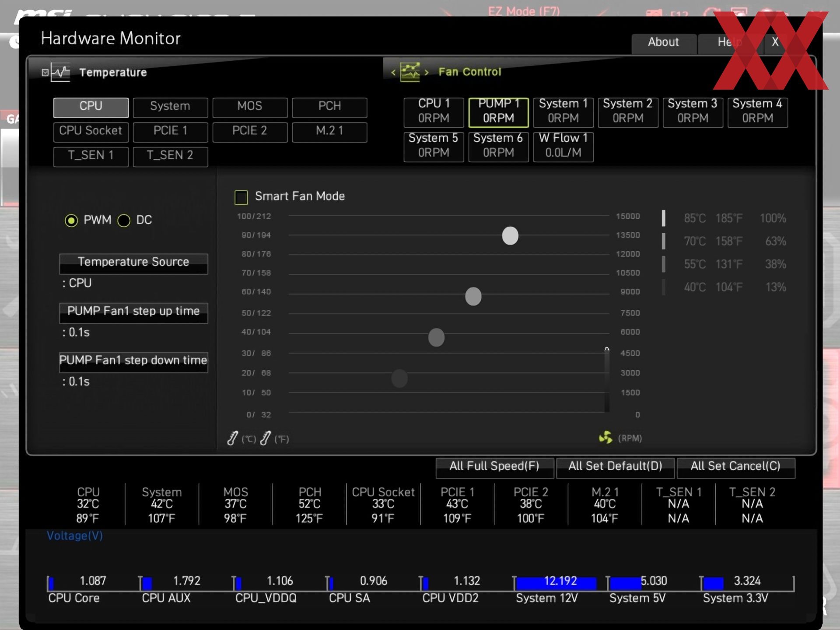This screenshot has height=630, width=840.
Task: Select the PCH temperature button
Action: (x=329, y=108)
